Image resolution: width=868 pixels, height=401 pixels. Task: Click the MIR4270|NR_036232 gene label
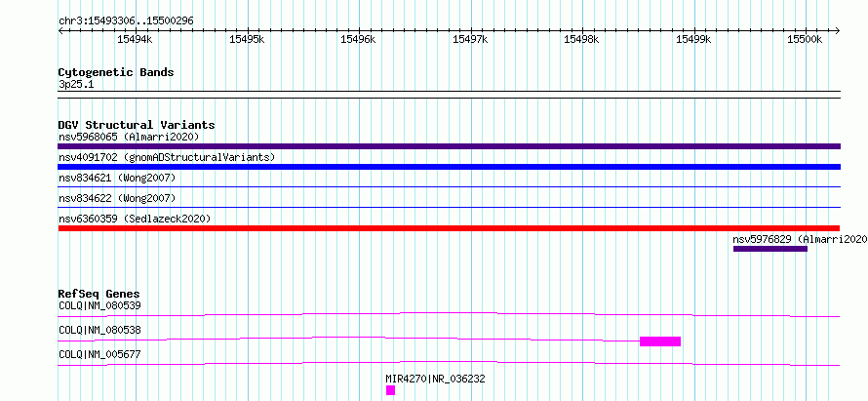tap(436, 379)
